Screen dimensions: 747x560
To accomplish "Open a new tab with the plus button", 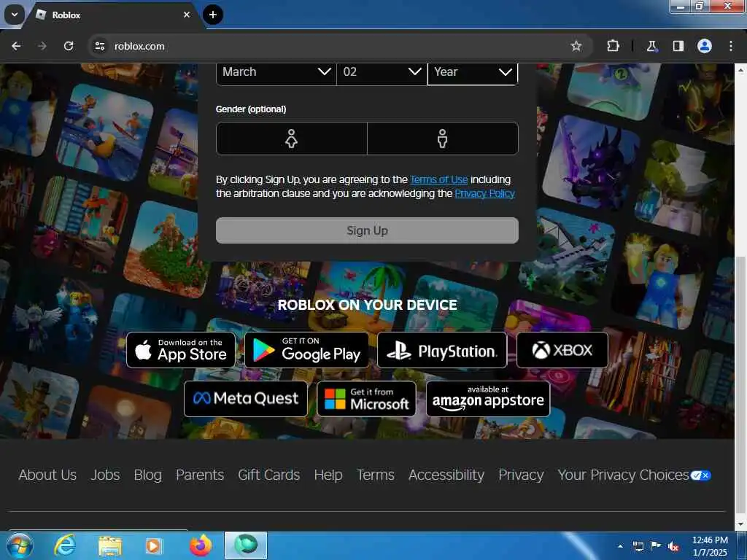I will pos(213,15).
